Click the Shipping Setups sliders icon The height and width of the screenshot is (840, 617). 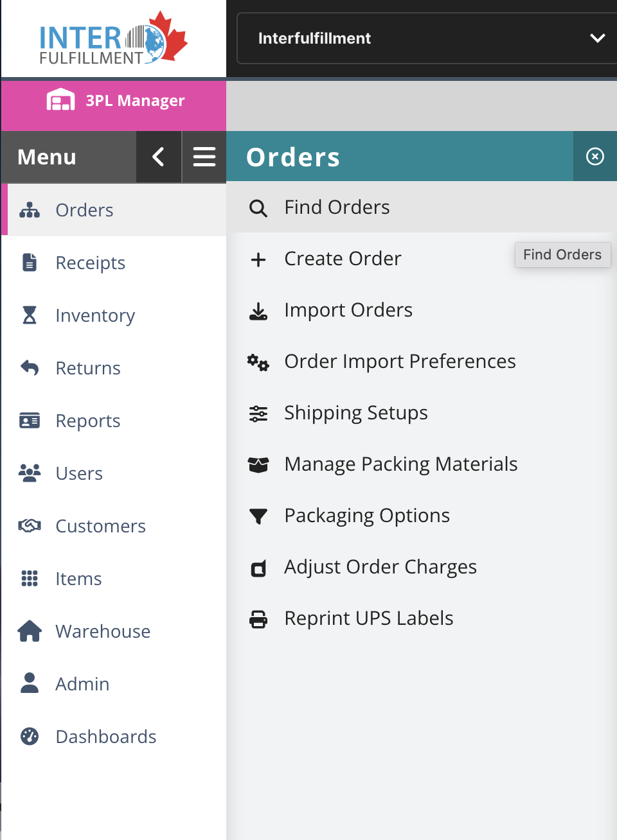point(258,414)
